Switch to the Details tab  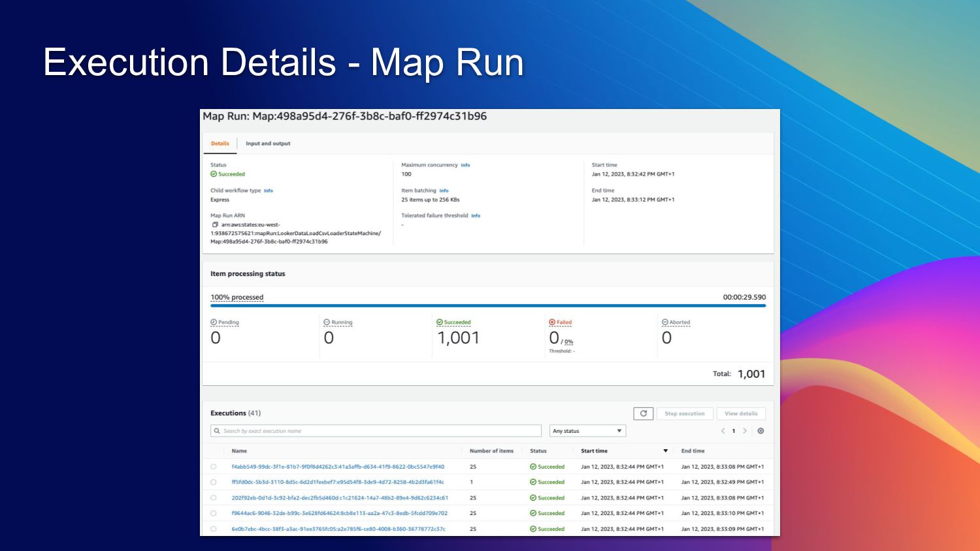(220, 144)
